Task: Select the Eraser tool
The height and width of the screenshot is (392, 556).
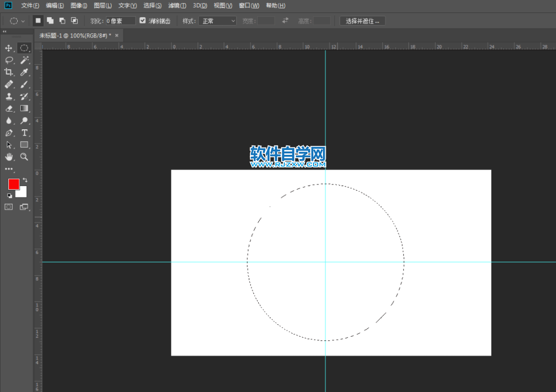Action: click(x=8, y=108)
